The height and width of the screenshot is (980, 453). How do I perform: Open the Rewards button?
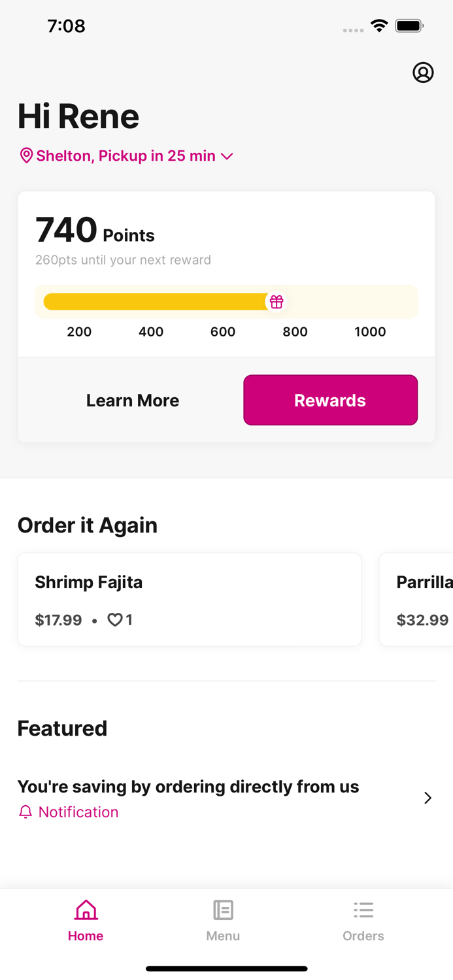(x=331, y=400)
